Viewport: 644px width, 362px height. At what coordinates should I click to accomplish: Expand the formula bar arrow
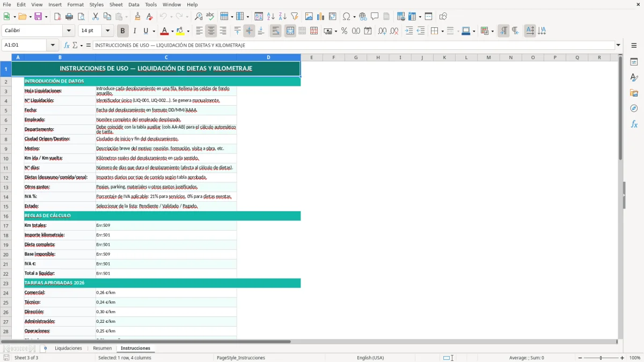[618, 46]
